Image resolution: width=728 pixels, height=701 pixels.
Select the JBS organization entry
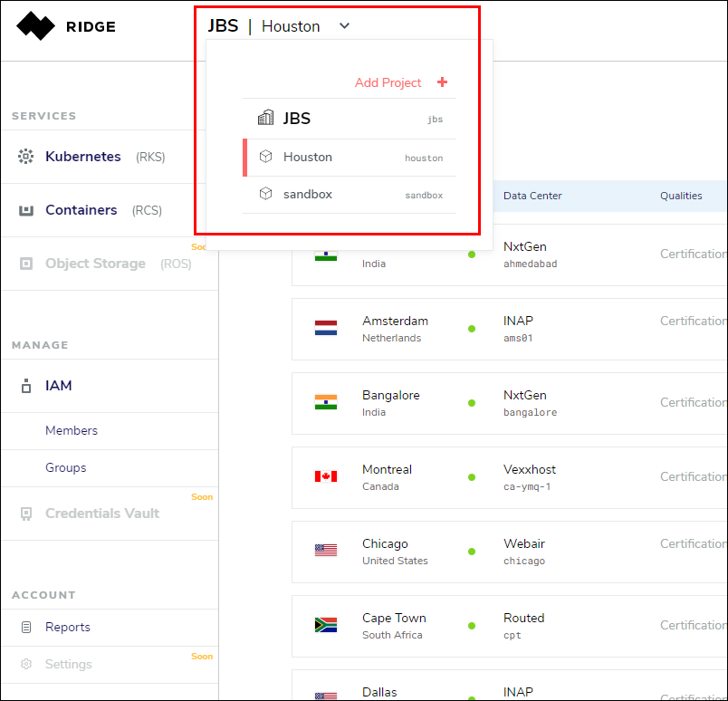[350, 119]
